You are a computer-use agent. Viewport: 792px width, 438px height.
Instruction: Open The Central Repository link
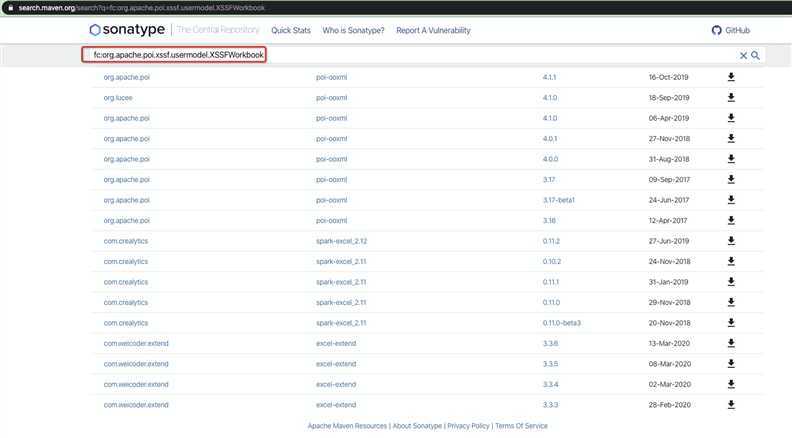pyautogui.click(x=218, y=30)
